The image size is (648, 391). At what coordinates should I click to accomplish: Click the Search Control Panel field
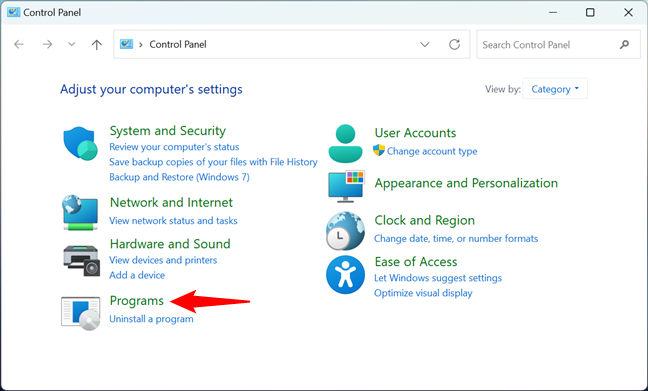(558, 44)
